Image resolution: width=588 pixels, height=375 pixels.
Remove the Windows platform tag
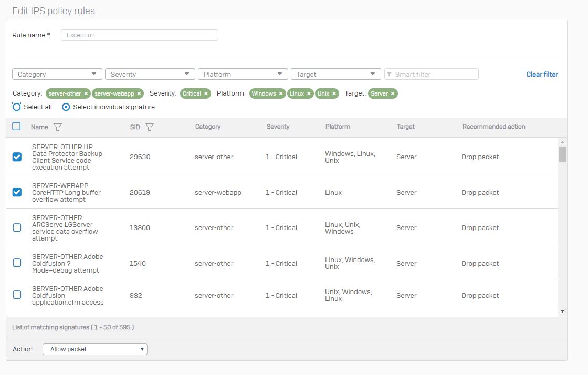281,93
